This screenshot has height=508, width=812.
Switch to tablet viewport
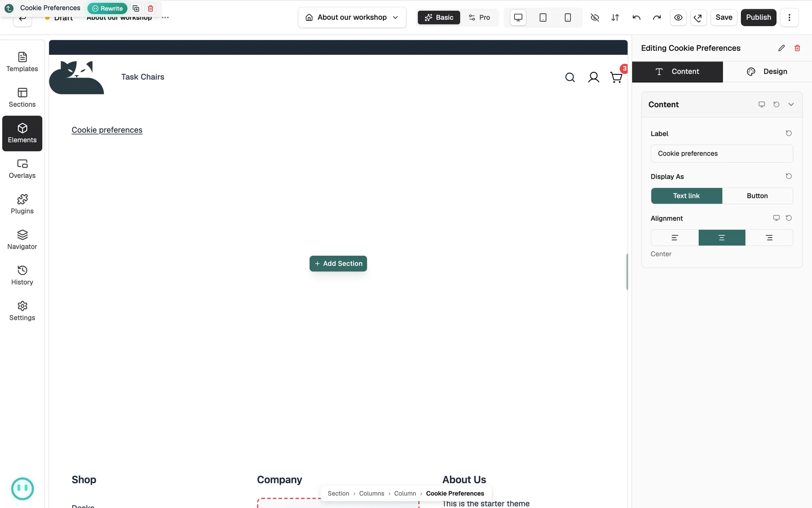(543, 17)
